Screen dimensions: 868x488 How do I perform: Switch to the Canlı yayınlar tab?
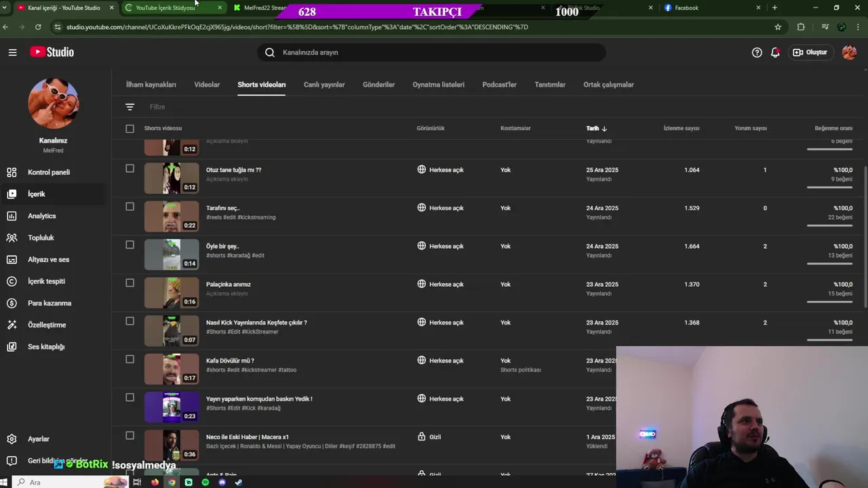[x=324, y=85]
